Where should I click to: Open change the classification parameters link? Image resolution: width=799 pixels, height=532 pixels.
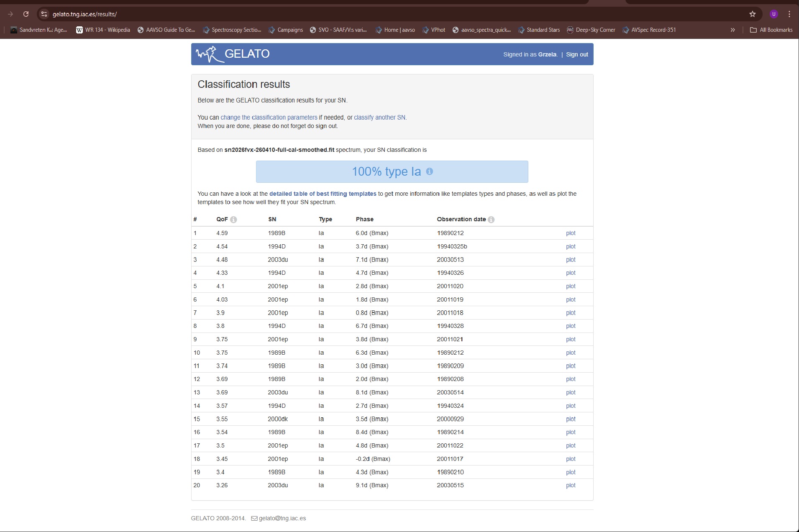click(269, 118)
